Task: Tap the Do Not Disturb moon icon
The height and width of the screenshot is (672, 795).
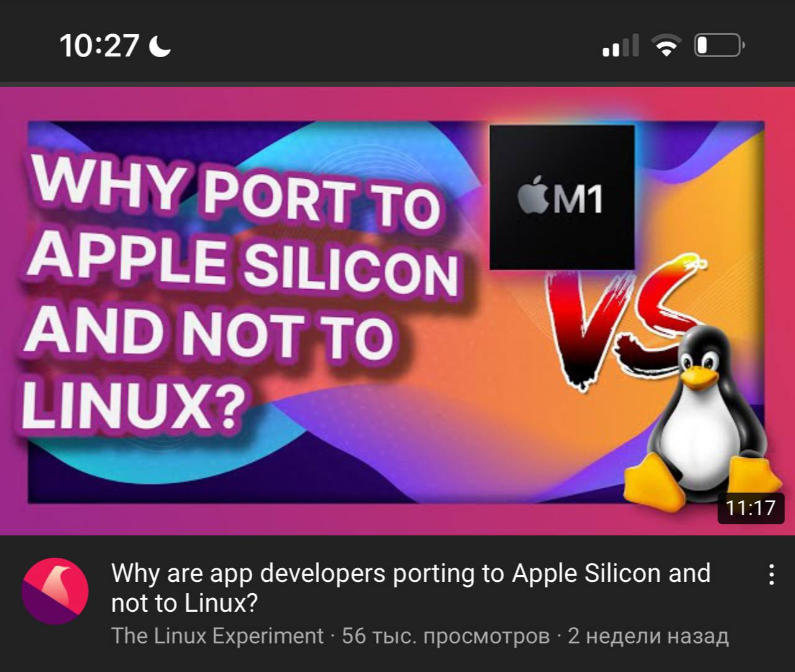Action: point(160,46)
